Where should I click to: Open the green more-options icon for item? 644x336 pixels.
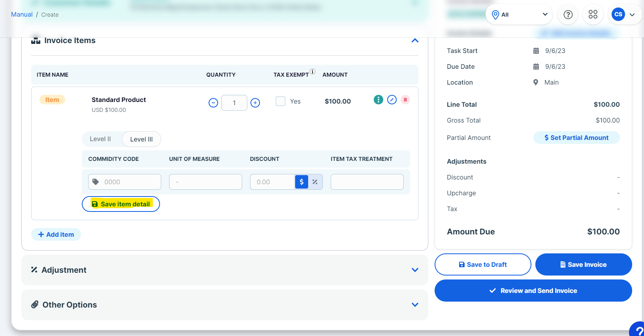coord(378,100)
